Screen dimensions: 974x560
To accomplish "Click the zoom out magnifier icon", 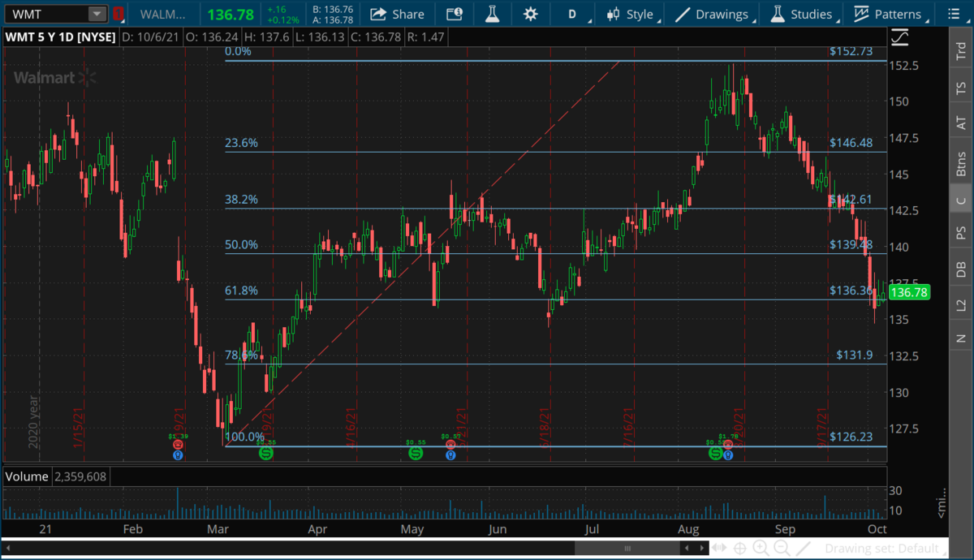I will [782, 548].
